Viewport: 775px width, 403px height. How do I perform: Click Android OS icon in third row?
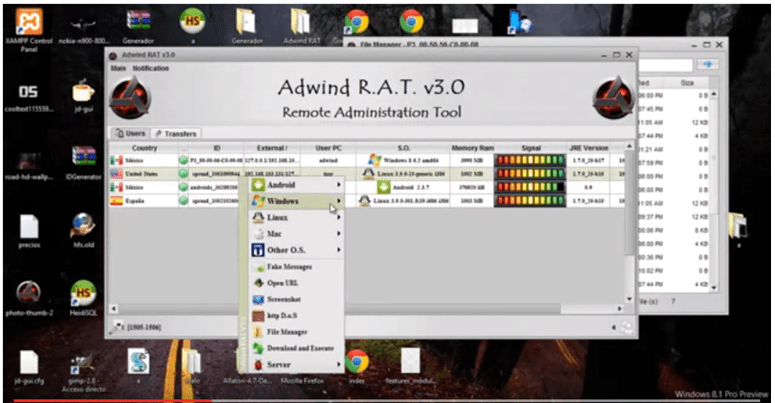[384, 187]
